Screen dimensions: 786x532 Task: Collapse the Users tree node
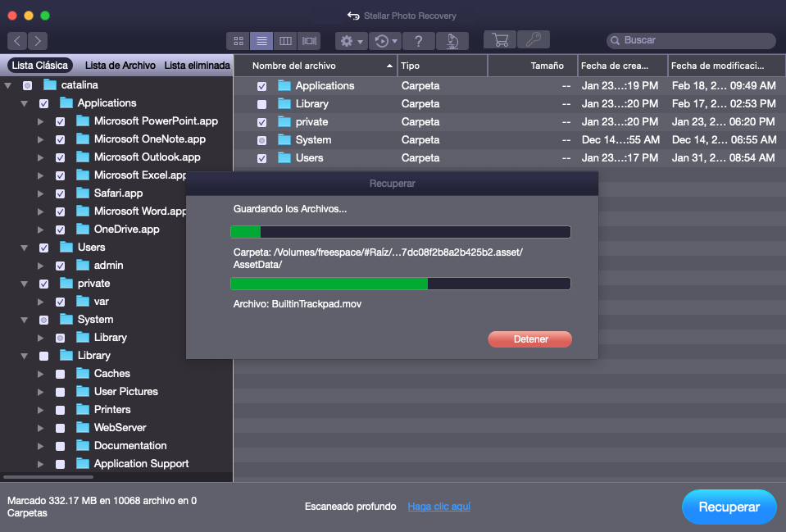[24, 248]
